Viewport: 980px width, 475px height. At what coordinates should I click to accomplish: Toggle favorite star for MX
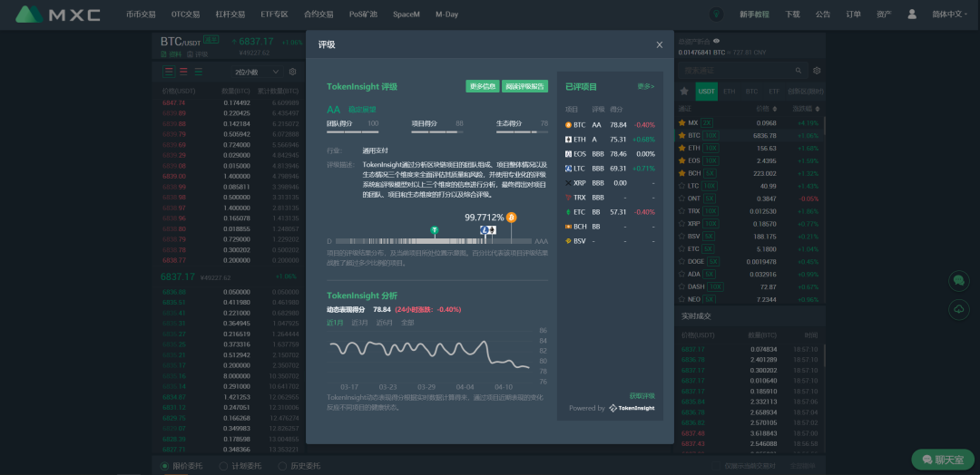(x=681, y=123)
